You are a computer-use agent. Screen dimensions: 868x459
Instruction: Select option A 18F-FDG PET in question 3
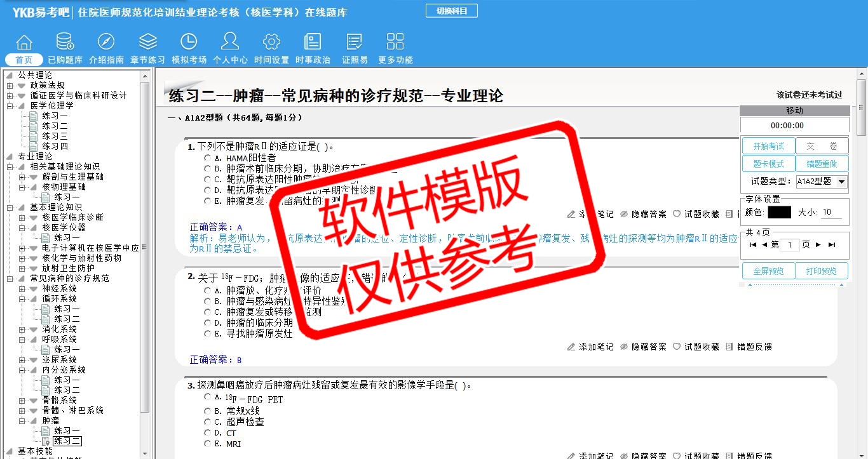pyautogui.click(x=207, y=397)
